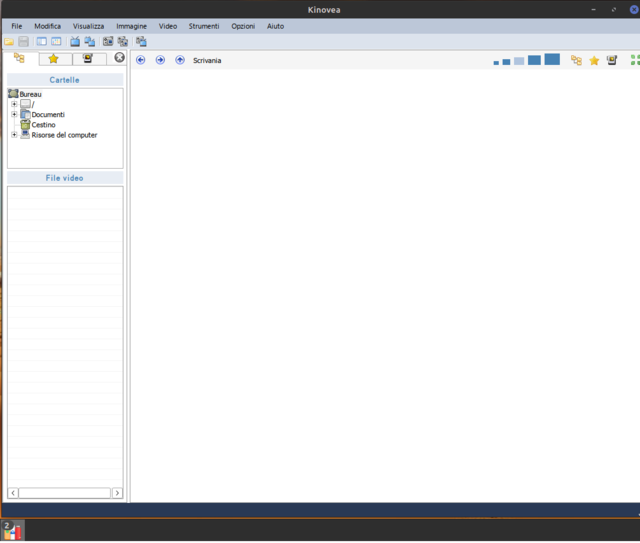Choose the second smallest thumbnail size square
The width and height of the screenshot is (640, 543).
(x=506, y=62)
